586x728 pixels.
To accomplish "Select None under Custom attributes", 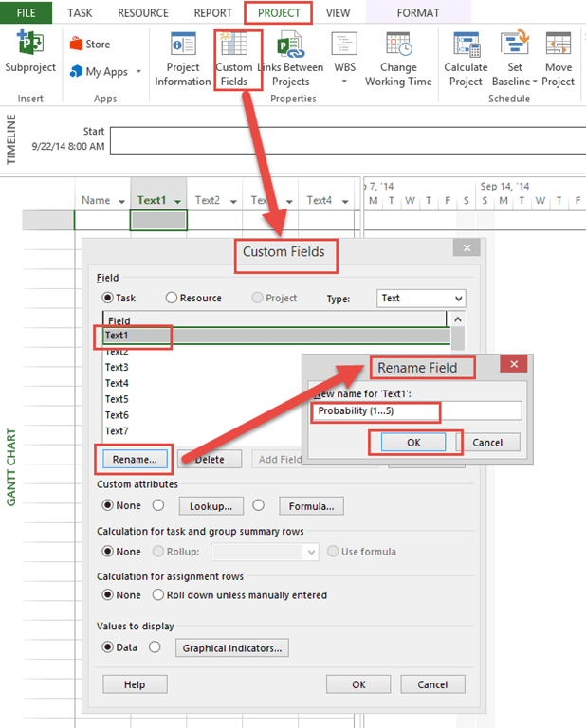I will point(108,505).
